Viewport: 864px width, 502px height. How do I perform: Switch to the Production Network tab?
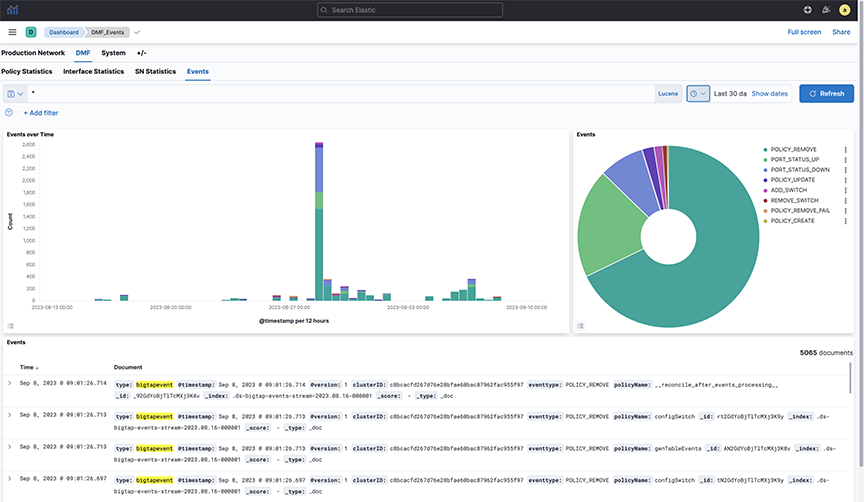[x=33, y=53]
